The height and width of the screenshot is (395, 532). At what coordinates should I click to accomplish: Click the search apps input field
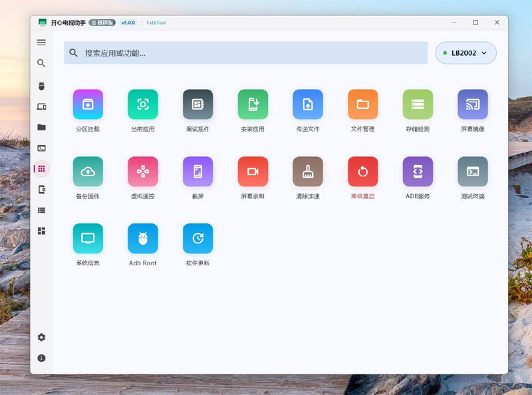[x=245, y=53]
